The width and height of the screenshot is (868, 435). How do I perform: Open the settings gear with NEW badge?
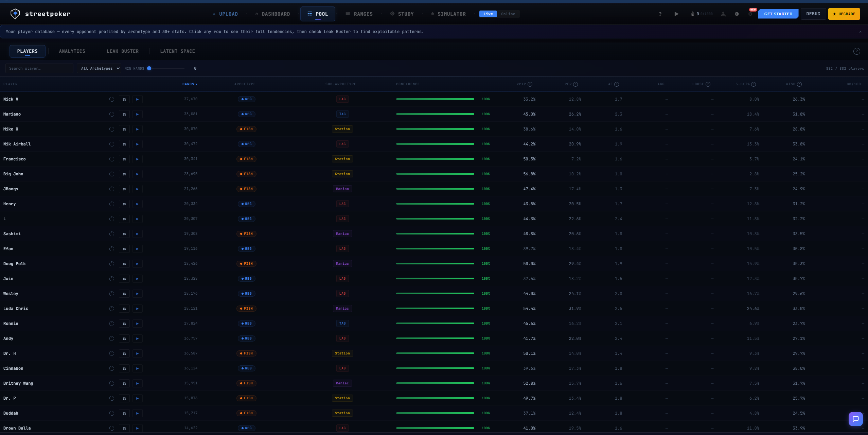(750, 14)
